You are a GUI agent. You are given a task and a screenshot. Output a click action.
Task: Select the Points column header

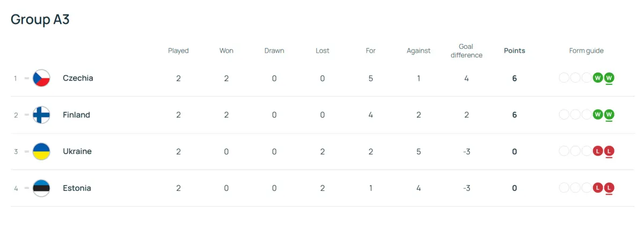click(x=514, y=51)
